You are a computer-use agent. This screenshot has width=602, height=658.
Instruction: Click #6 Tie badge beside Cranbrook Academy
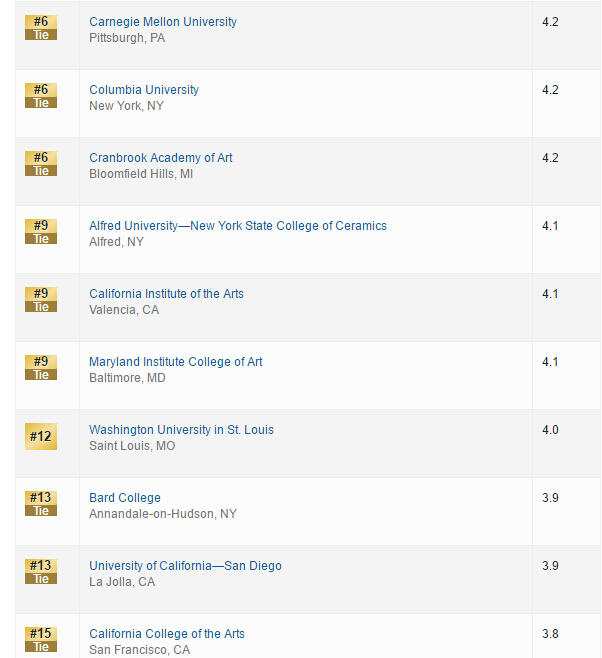coord(41,164)
